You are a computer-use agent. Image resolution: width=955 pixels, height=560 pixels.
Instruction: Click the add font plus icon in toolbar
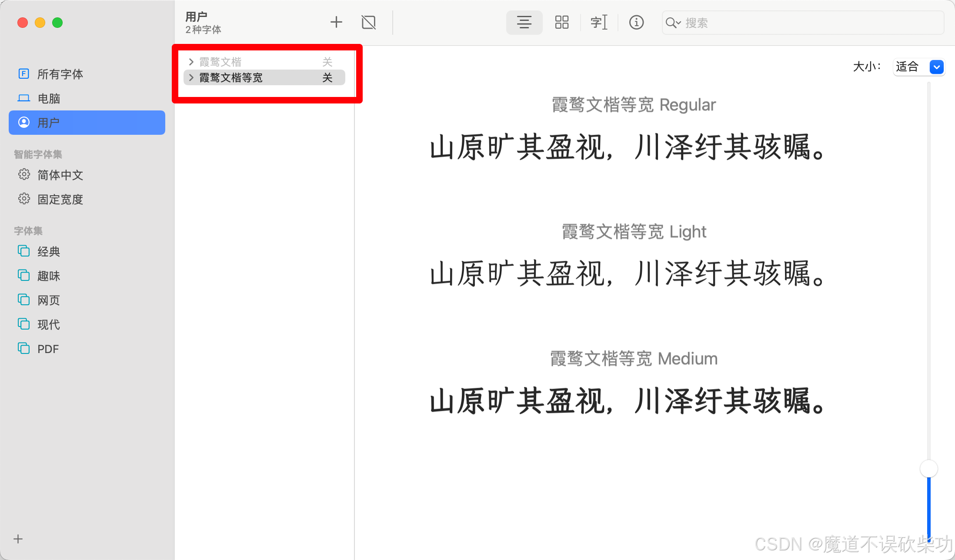point(336,22)
